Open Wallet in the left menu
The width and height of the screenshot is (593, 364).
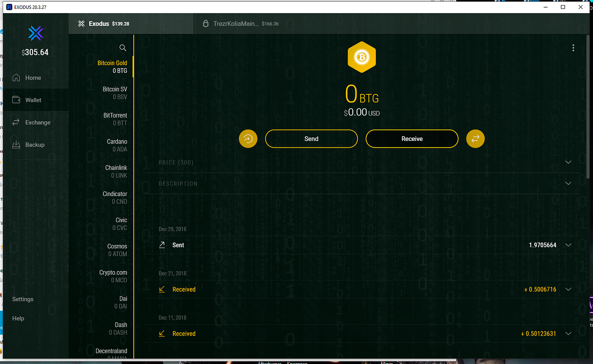pos(36,100)
